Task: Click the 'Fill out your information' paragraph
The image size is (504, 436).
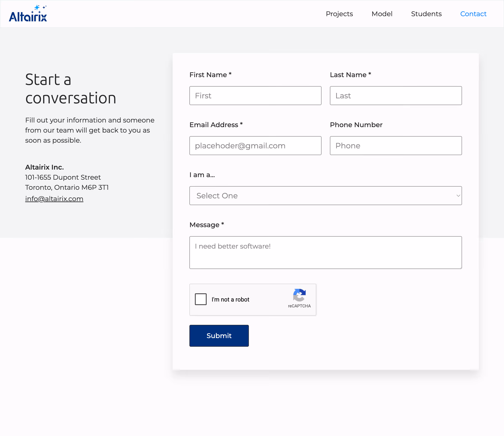Action: tap(90, 130)
